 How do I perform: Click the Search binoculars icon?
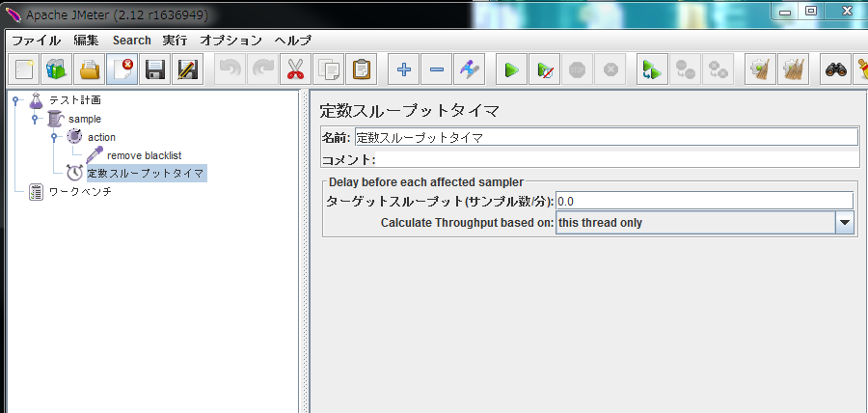835,69
